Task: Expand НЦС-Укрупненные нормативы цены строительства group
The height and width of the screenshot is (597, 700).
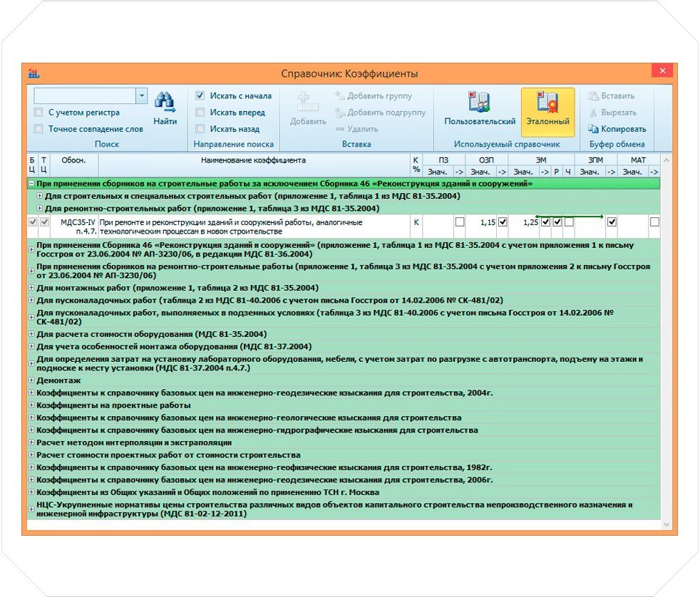Action: [31, 509]
